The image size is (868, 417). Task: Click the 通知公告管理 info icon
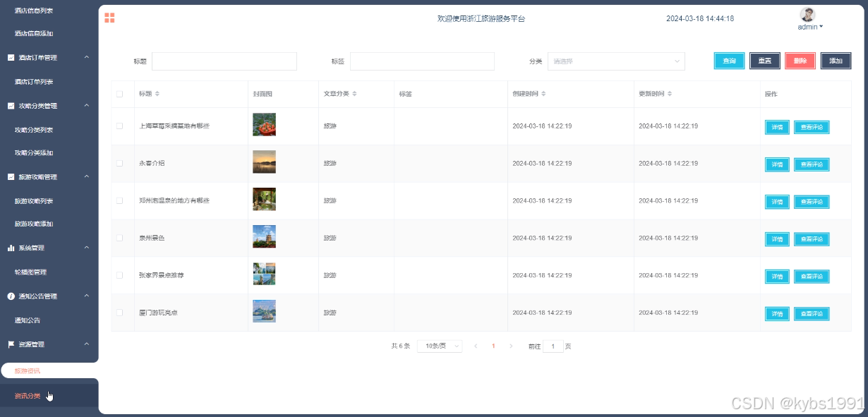click(x=11, y=296)
